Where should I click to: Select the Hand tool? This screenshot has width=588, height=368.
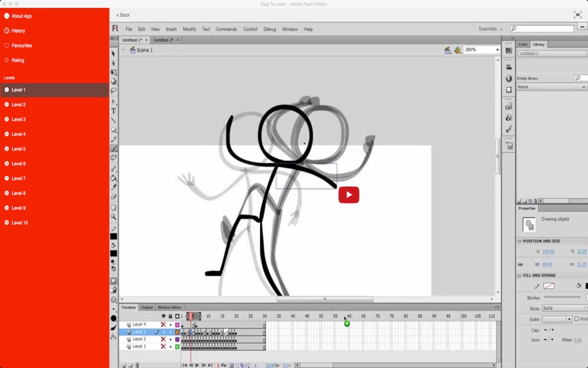(x=113, y=208)
